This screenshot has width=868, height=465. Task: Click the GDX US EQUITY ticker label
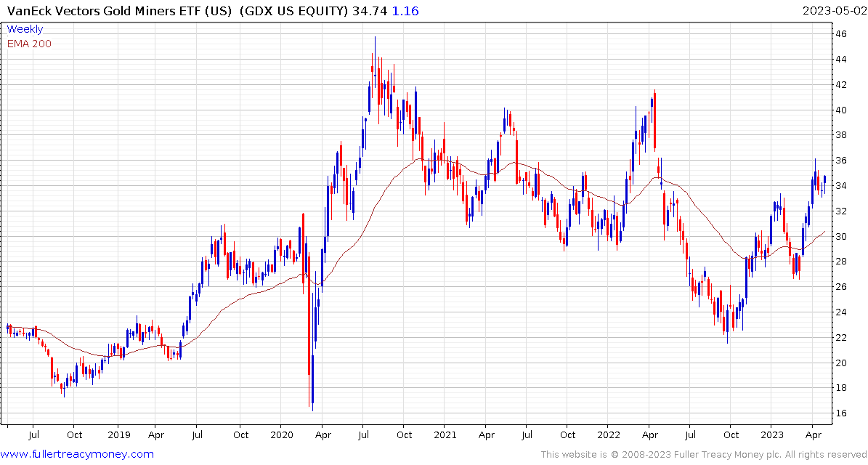tap(294, 10)
